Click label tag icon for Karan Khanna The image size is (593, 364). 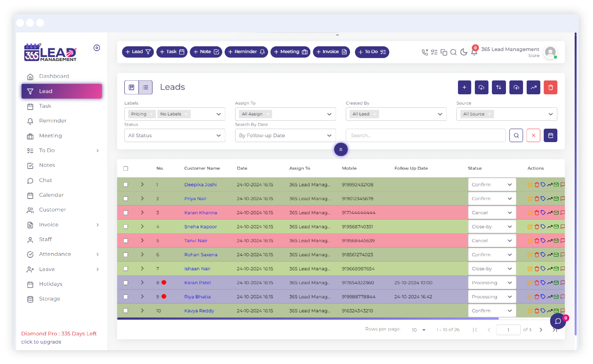[543, 213]
